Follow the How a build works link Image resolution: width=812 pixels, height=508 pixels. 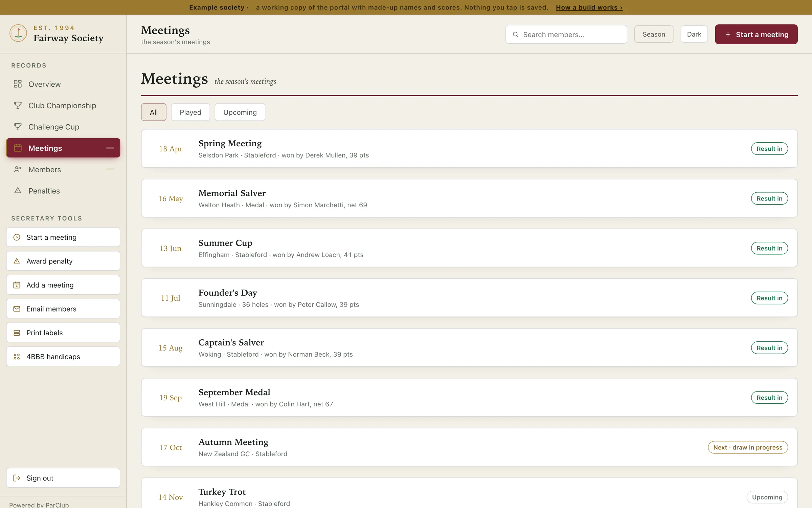589,7
